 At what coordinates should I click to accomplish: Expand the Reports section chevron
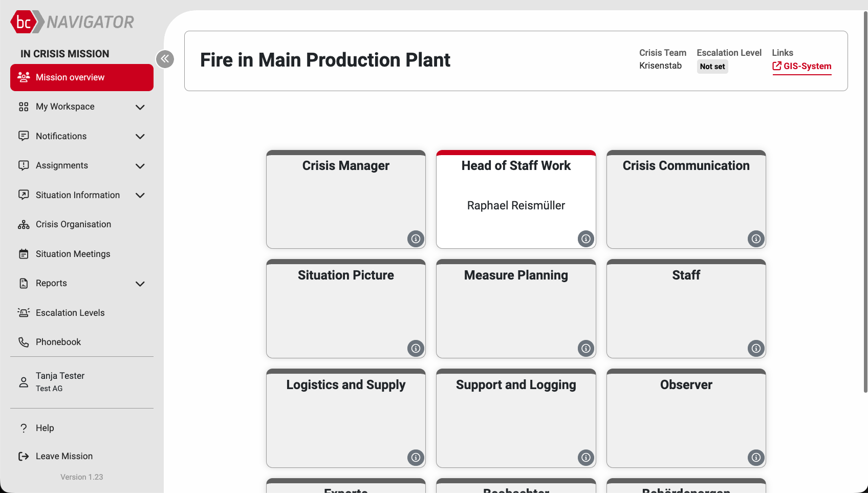click(140, 284)
